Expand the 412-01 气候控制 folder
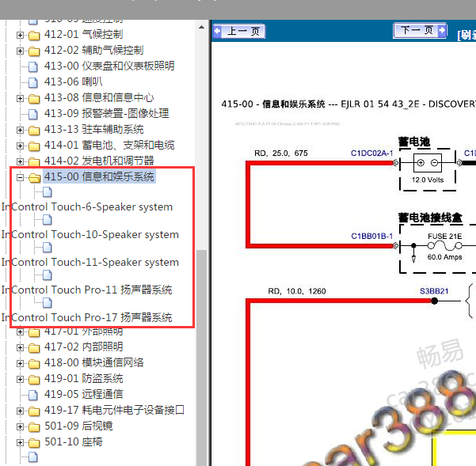 (x=20, y=35)
